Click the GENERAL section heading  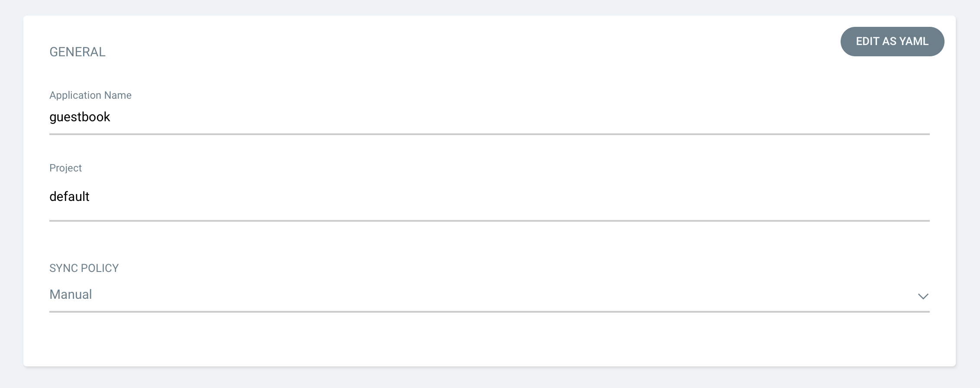pos(77,52)
